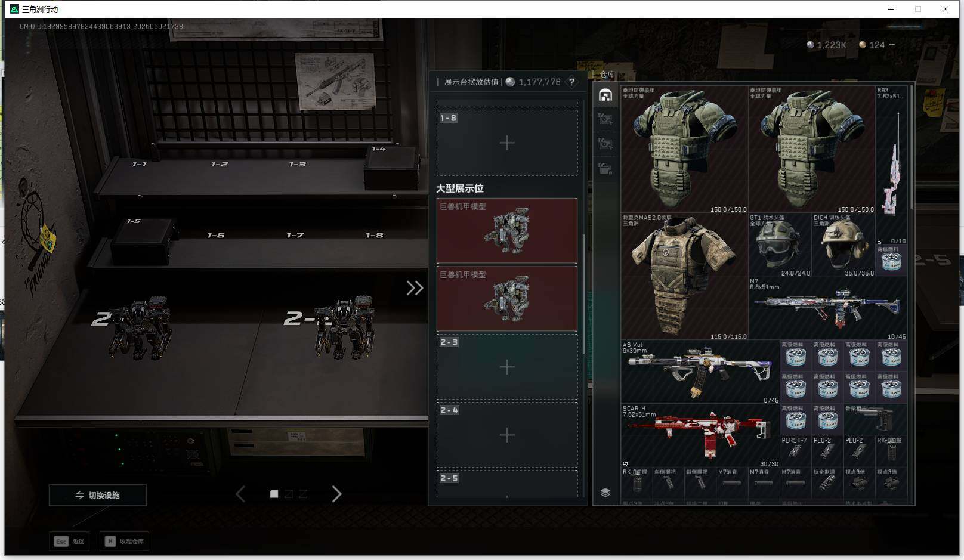The height and width of the screenshot is (560, 964).
Task: Click the 1,177,776 display value text
Action: (x=539, y=82)
